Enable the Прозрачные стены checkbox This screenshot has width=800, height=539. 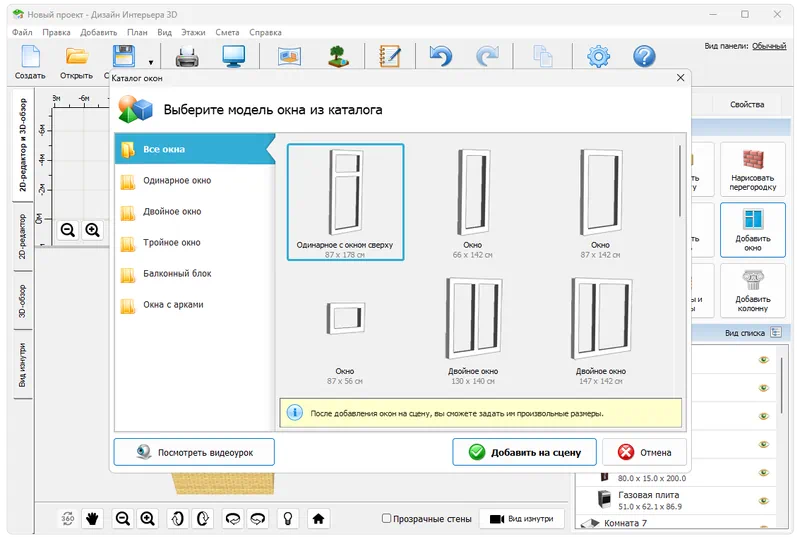click(387, 519)
